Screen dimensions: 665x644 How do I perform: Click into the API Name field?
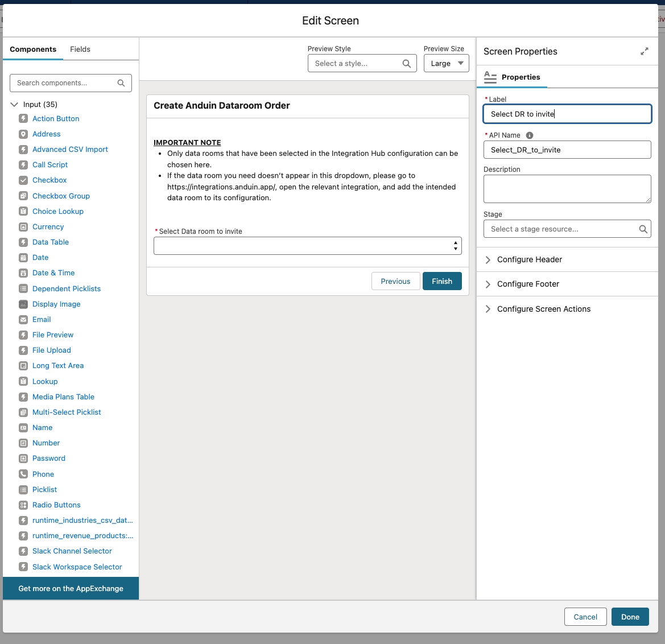(x=567, y=150)
